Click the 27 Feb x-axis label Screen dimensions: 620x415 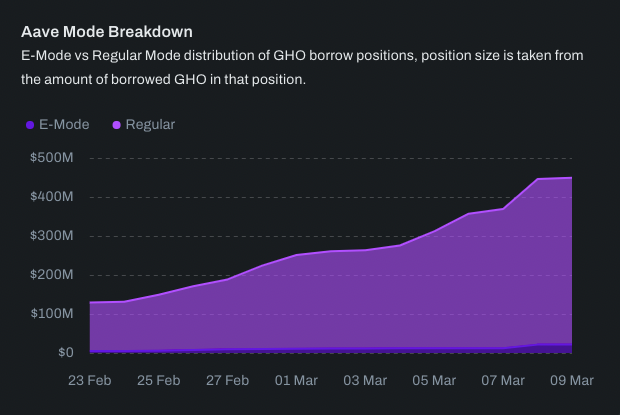(227, 380)
